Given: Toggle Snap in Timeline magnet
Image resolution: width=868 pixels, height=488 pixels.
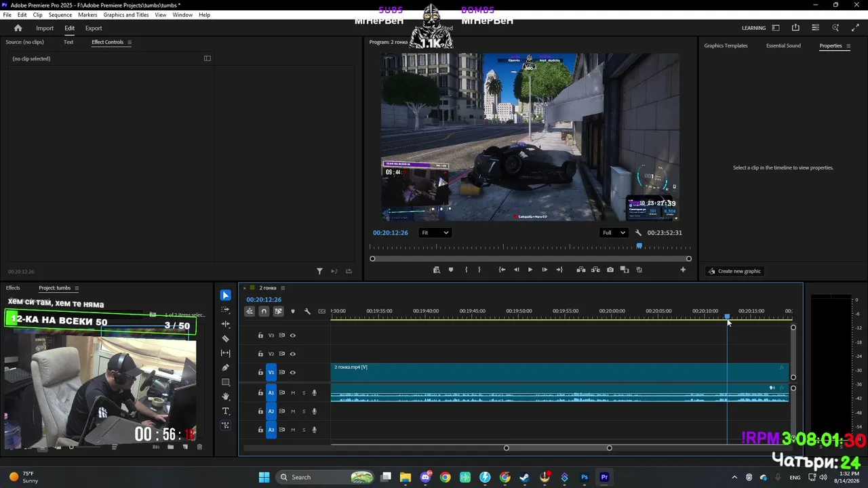Looking at the screenshot, I should tap(264, 311).
